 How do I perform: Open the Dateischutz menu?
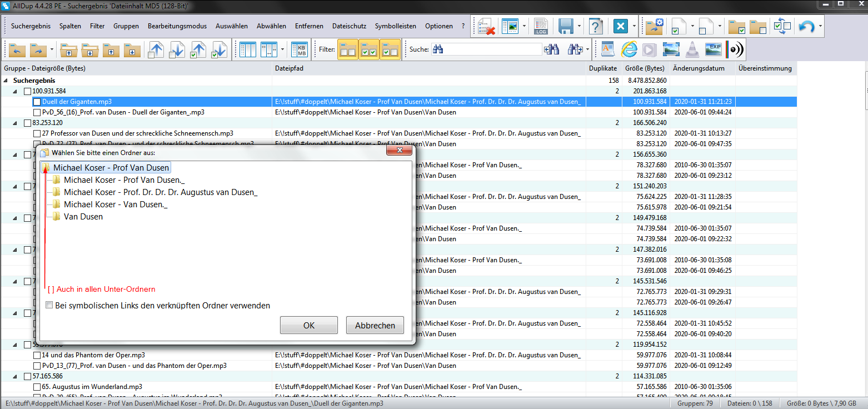click(349, 26)
